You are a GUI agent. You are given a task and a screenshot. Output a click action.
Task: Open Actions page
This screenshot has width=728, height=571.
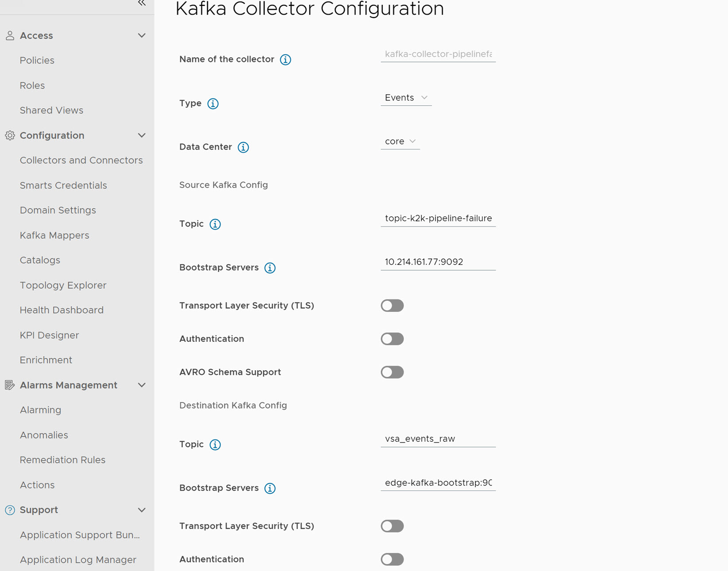(37, 485)
